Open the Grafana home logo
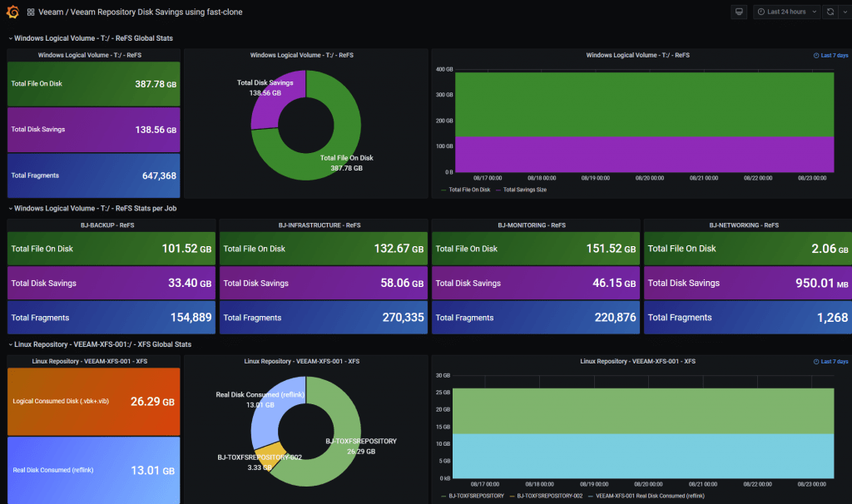852x504 pixels. point(12,12)
